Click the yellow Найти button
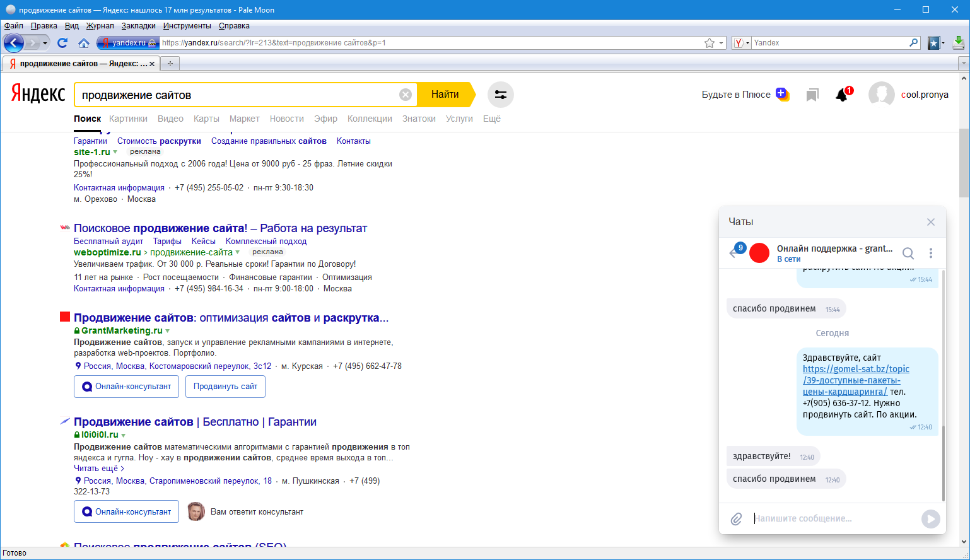The width and height of the screenshot is (970, 560). (445, 95)
